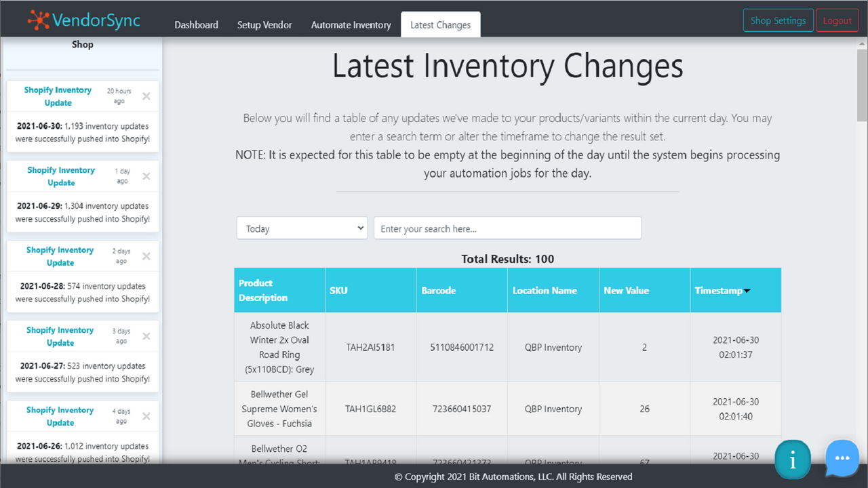This screenshot has height=488, width=868.
Task: Open the blue info circle button
Action: coord(793,460)
